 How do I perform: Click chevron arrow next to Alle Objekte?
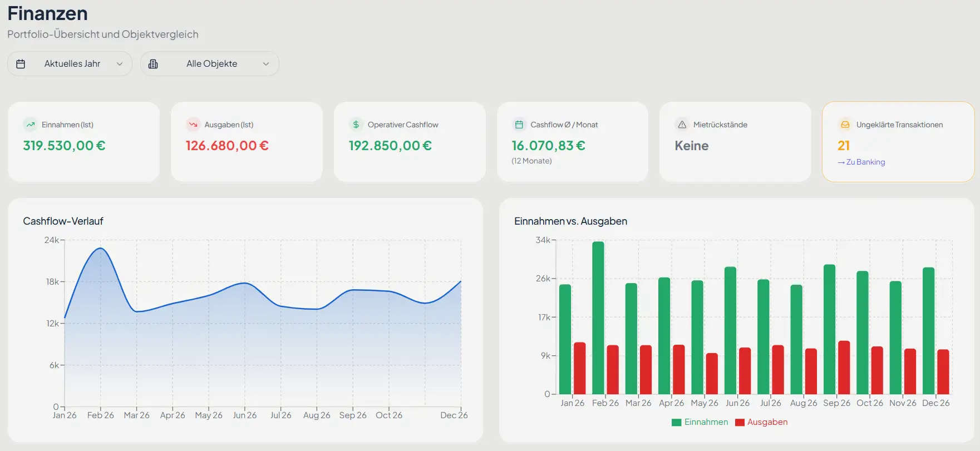pos(266,64)
